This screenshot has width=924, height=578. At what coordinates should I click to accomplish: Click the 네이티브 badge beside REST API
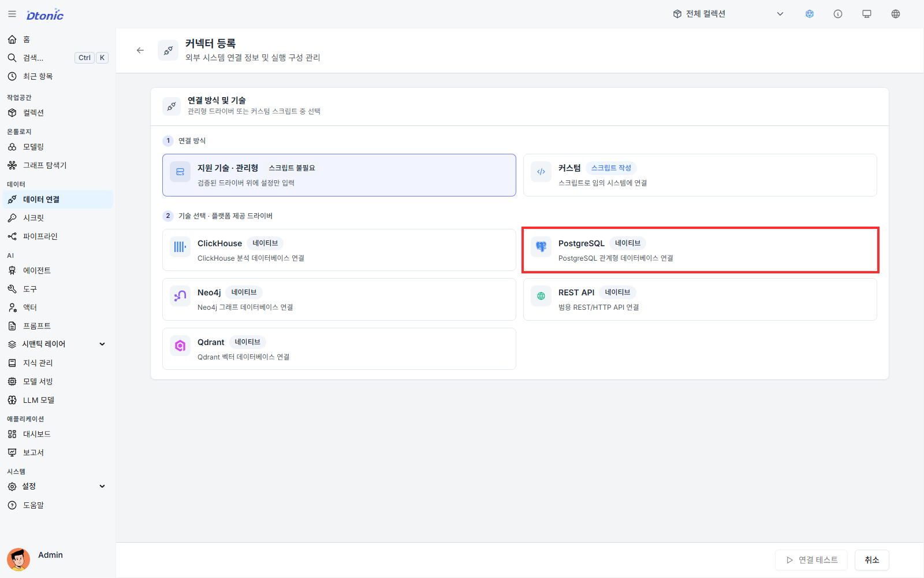click(x=617, y=292)
